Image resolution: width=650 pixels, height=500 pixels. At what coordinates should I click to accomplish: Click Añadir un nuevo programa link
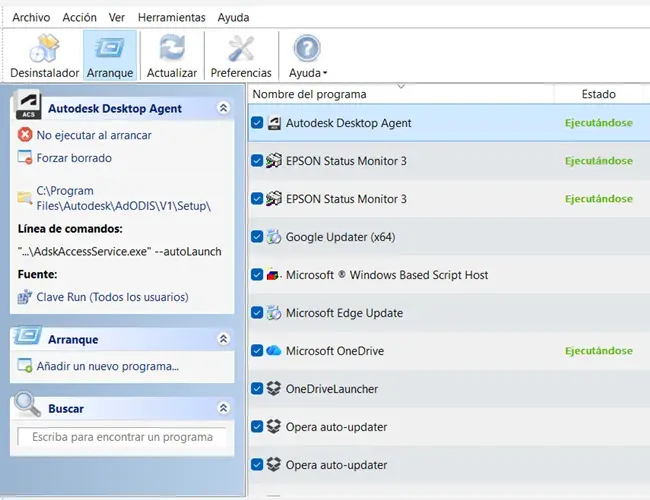pos(108,366)
